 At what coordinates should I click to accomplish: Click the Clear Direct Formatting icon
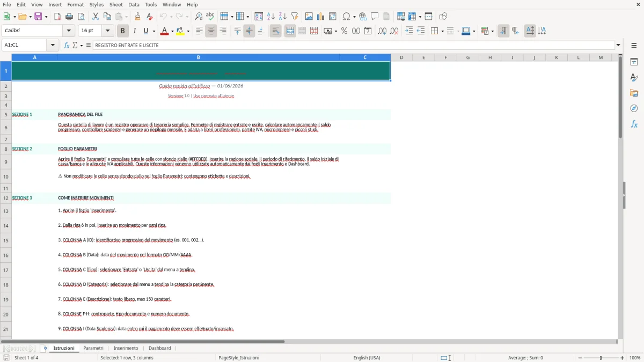(150, 17)
